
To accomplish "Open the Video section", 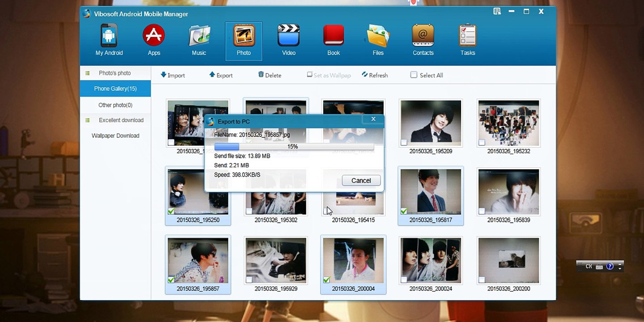I will pyautogui.click(x=288, y=41).
